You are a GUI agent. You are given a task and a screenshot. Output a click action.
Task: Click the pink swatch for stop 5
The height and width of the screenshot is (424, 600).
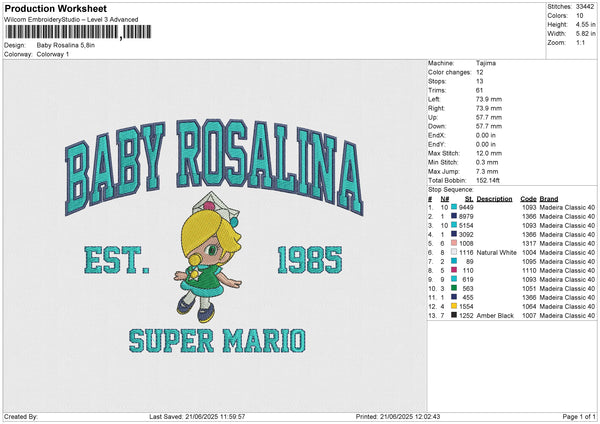pos(454,243)
